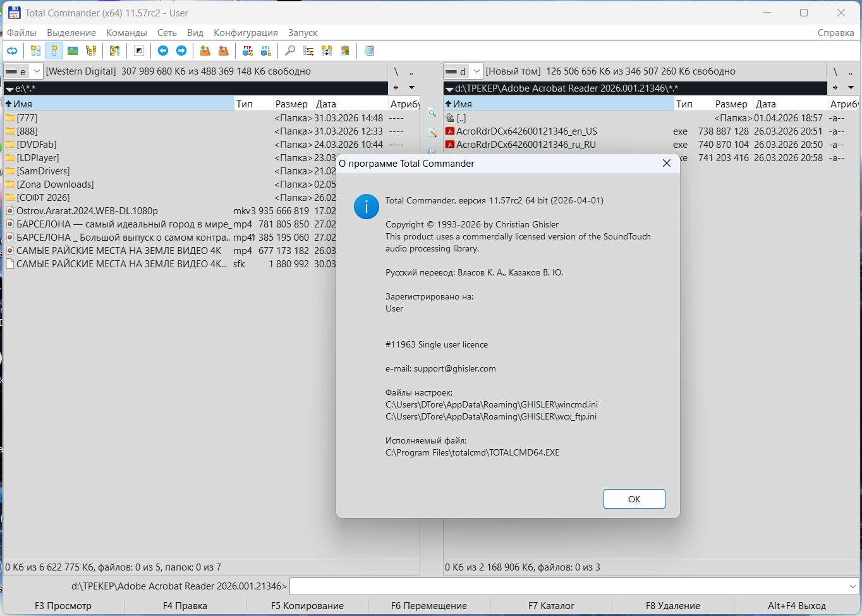Click the pack files toolbar icon
862x616 pixels.
click(x=205, y=51)
